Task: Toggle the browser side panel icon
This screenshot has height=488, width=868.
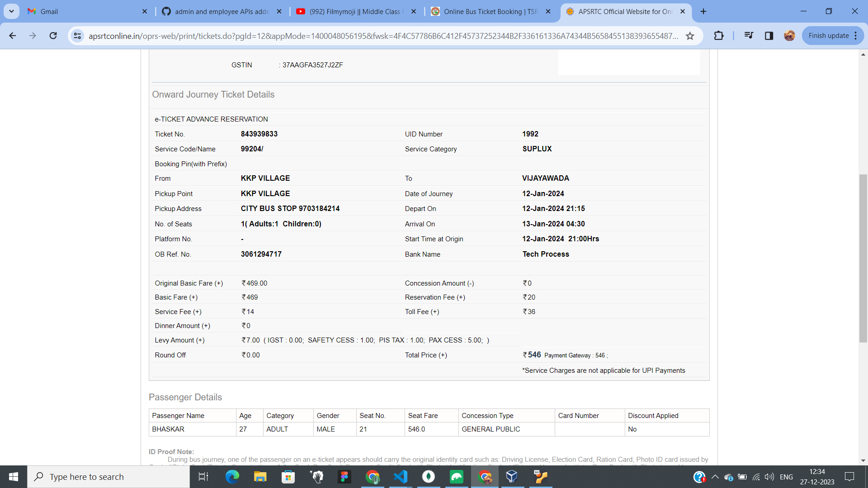Action: pyautogui.click(x=769, y=36)
